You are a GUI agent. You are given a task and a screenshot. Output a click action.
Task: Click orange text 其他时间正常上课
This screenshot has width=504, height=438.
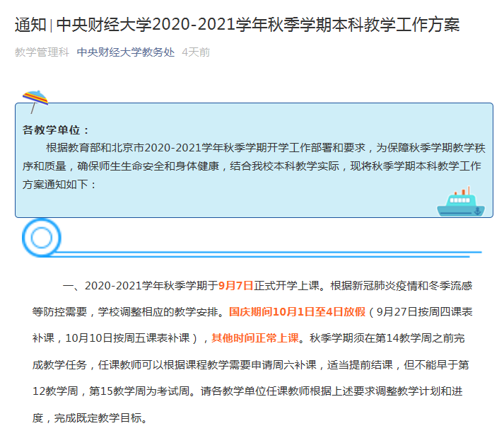(x=255, y=338)
